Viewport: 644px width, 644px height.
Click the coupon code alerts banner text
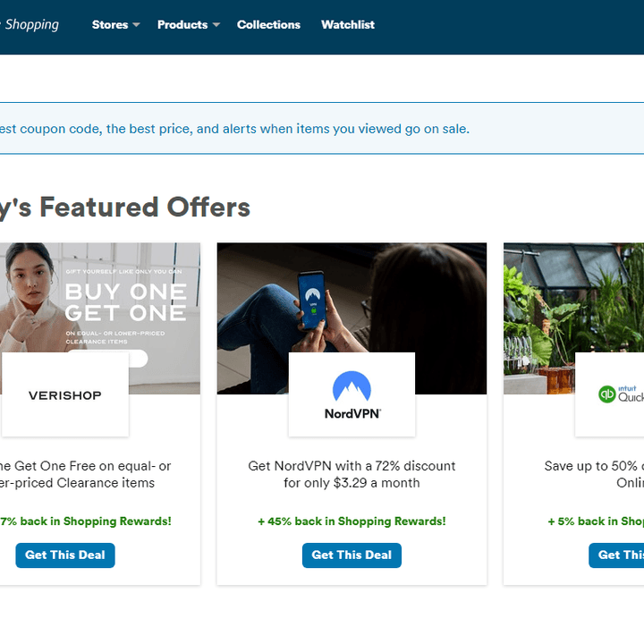click(234, 129)
